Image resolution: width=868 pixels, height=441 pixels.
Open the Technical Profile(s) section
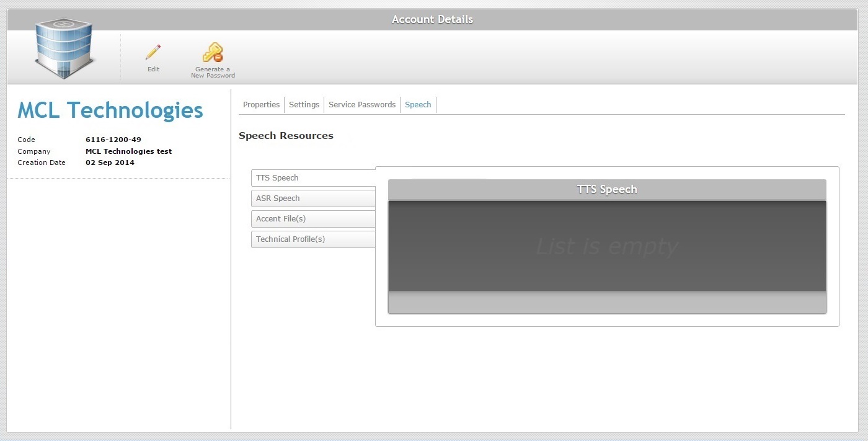(x=313, y=239)
